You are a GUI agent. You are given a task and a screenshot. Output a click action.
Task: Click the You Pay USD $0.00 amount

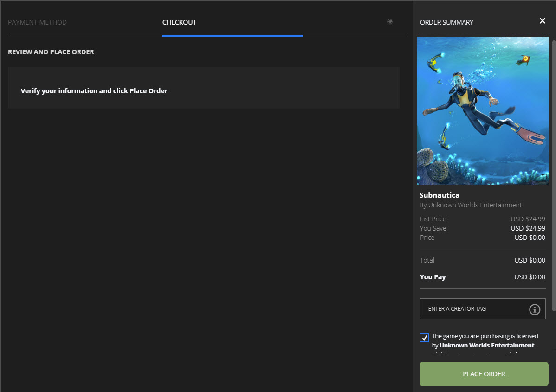[x=530, y=277]
